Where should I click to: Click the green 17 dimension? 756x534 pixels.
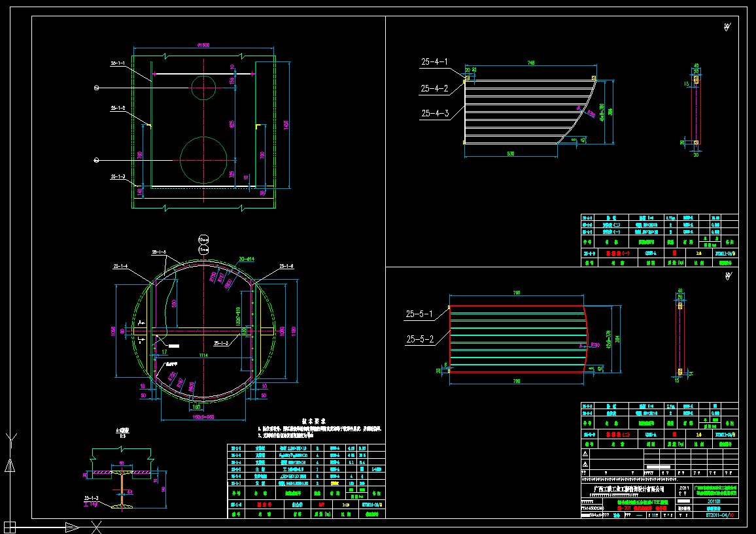164,352
